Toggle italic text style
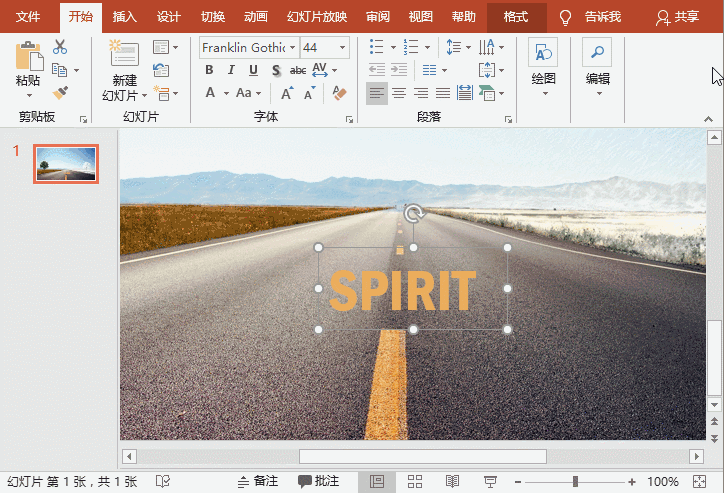This screenshot has width=724, height=493. click(231, 70)
